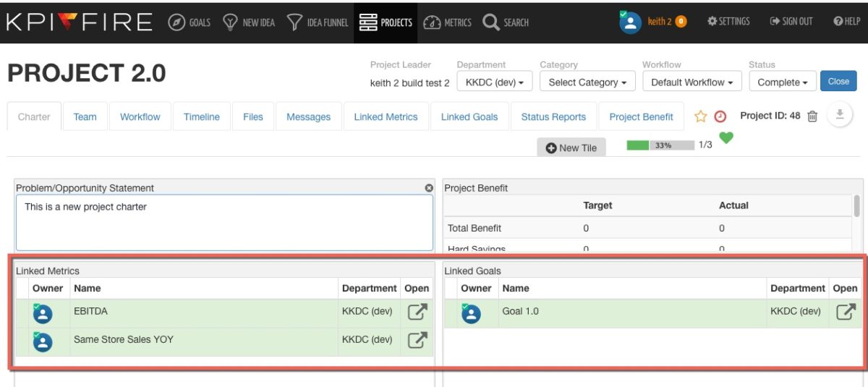Image resolution: width=868 pixels, height=387 pixels.
Task: Expand the KKDC (dev) Department dropdown
Action: pyautogui.click(x=495, y=82)
